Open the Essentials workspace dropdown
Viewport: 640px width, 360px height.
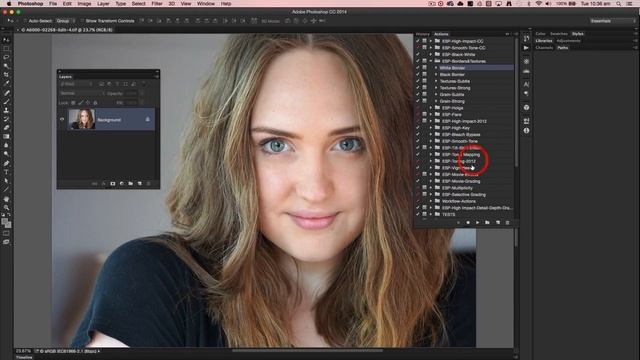612,21
